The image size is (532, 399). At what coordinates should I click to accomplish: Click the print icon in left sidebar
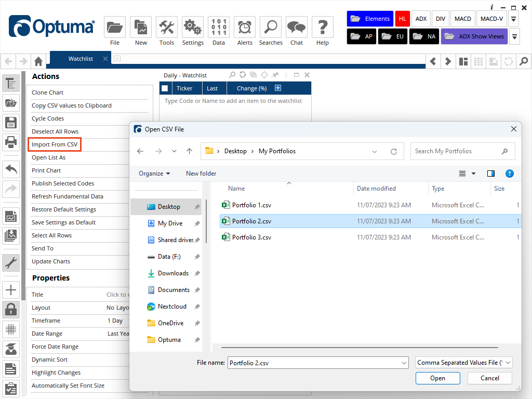tap(11, 142)
